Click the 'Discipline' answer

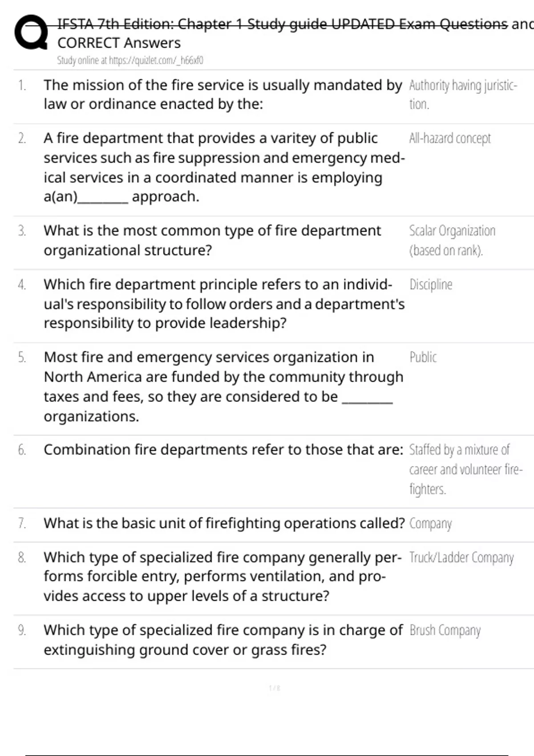431,285
